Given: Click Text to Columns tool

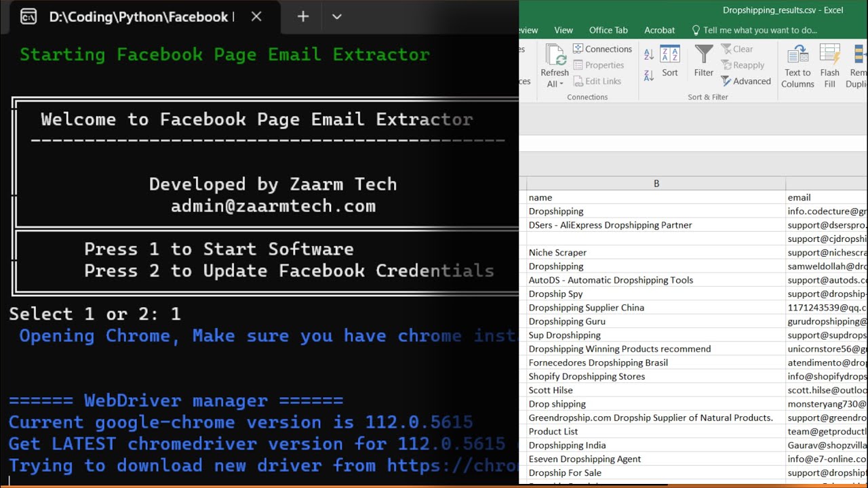Looking at the screenshot, I should pos(797,66).
